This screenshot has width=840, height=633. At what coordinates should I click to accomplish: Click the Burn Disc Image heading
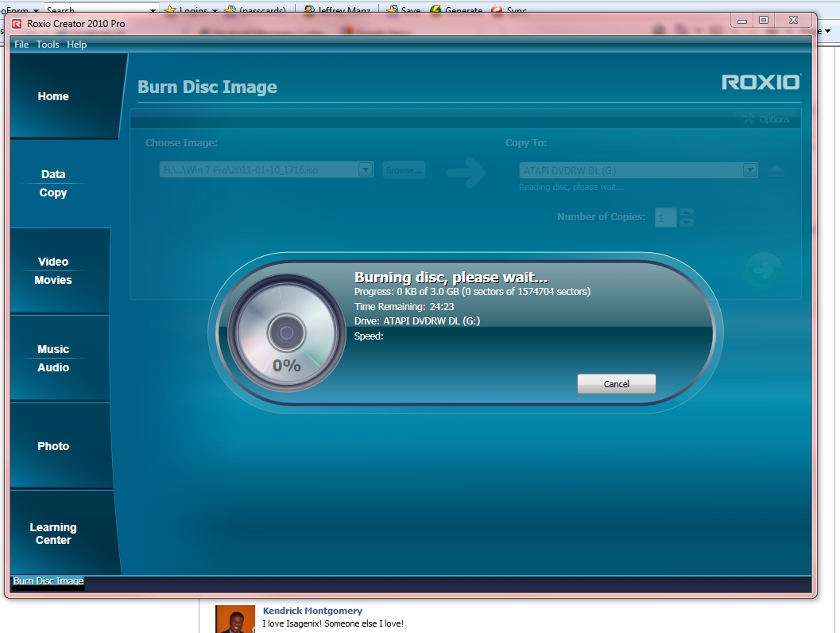click(x=207, y=87)
